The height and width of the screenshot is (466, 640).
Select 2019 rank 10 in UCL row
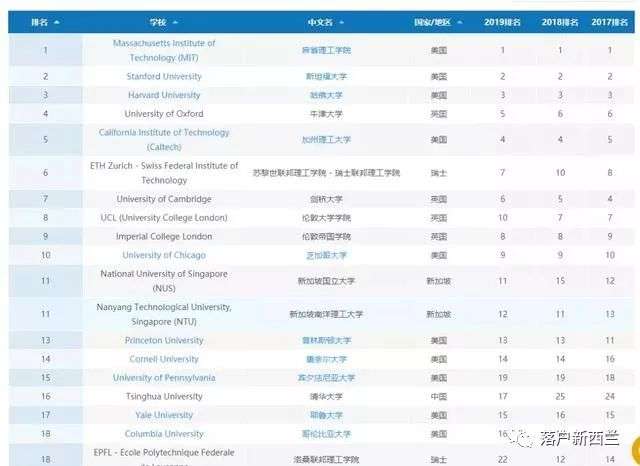coord(502,218)
